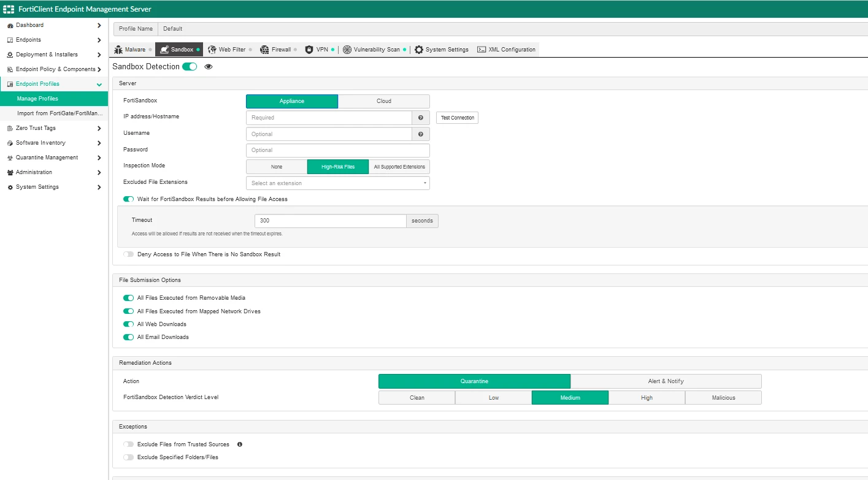The height and width of the screenshot is (480, 868).
Task: Click the Software Inventory sidebar icon
Action: [10, 143]
